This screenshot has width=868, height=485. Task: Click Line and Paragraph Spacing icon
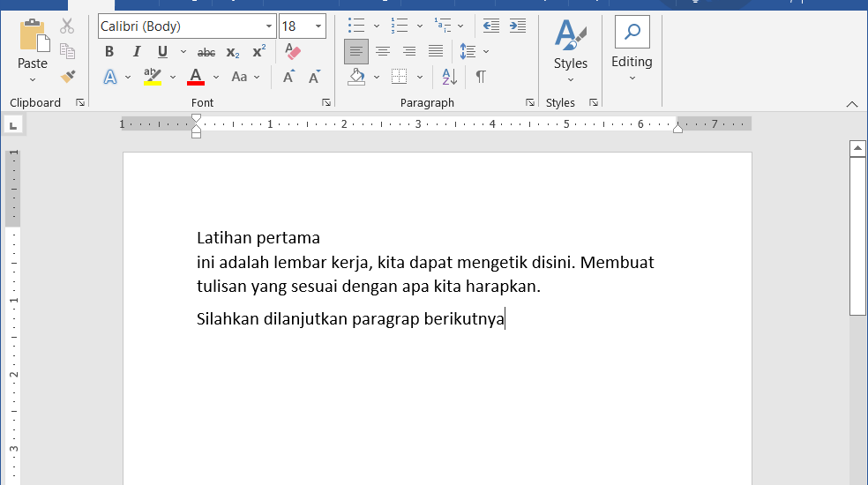(468, 51)
